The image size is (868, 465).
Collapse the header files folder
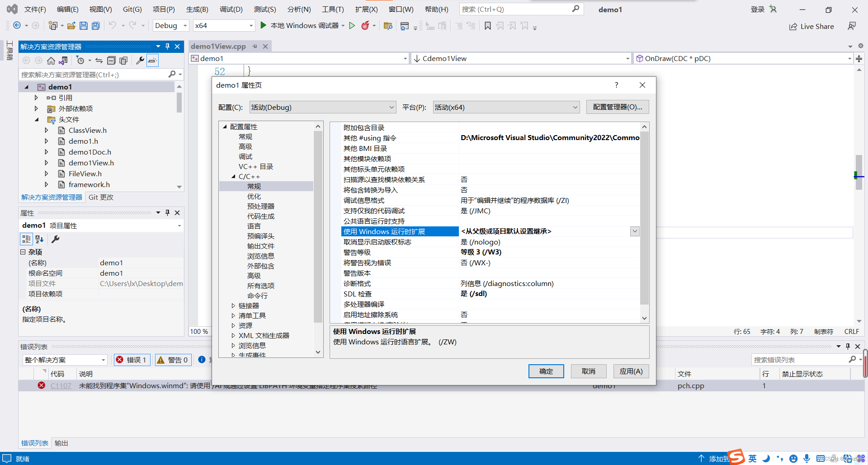(x=37, y=120)
